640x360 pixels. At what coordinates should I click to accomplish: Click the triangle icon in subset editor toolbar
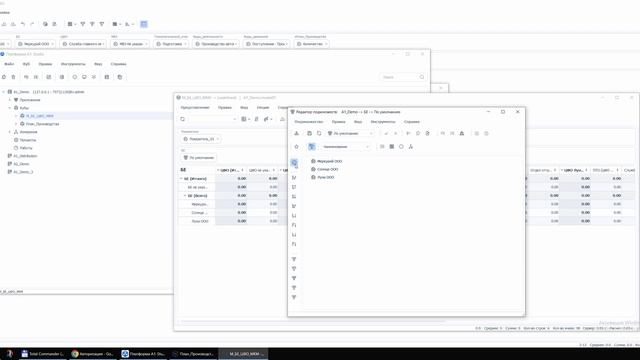[462, 133]
